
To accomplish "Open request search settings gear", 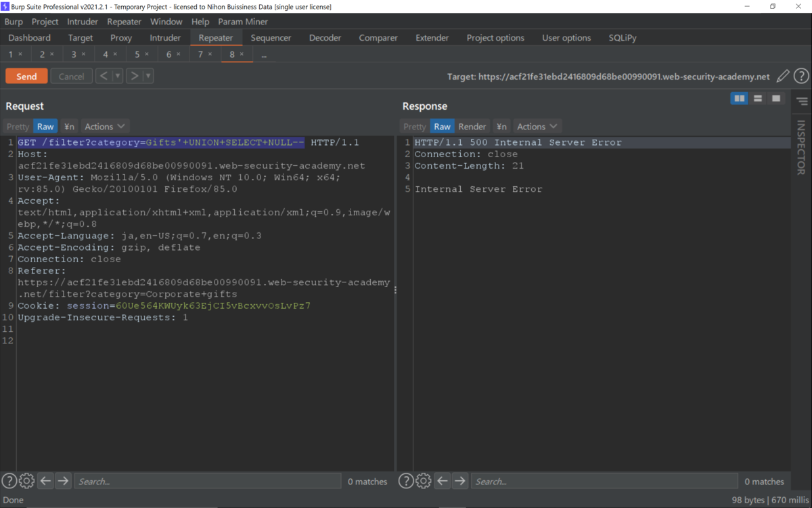I will [26, 481].
